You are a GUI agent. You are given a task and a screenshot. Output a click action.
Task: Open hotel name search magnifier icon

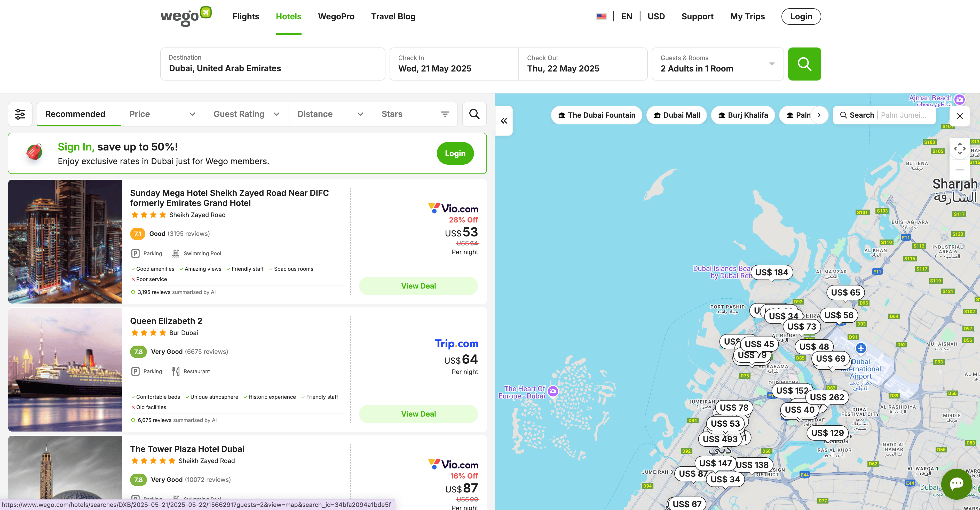(x=474, y=114)
